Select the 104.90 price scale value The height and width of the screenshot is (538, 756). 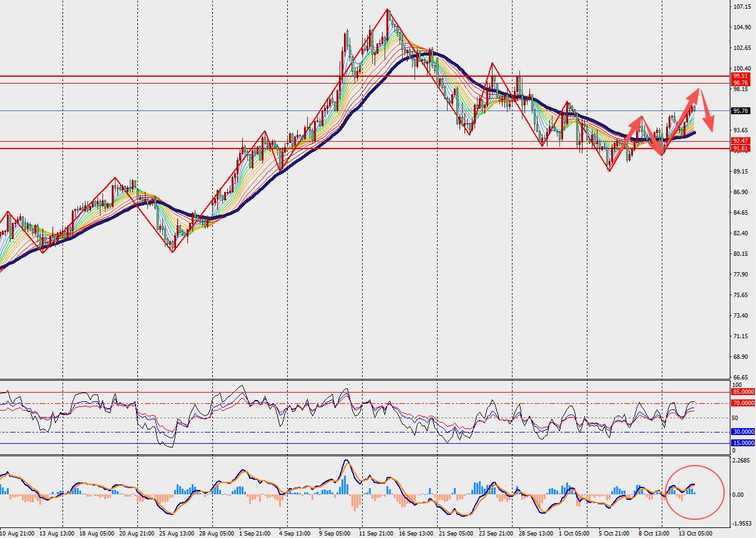[x=742, y=27]
